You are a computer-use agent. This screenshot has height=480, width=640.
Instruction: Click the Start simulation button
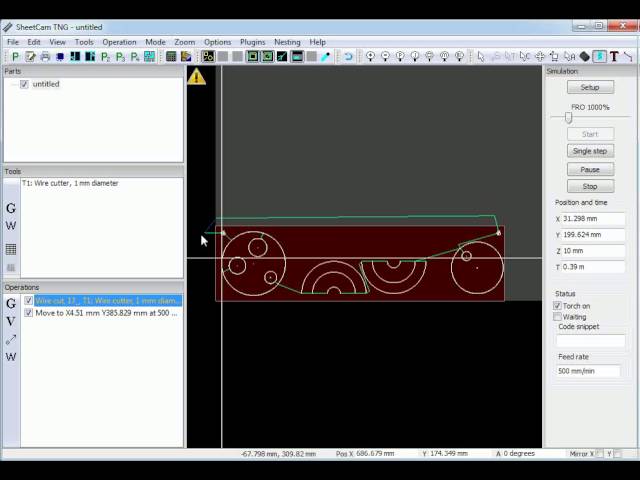(590, 134)
